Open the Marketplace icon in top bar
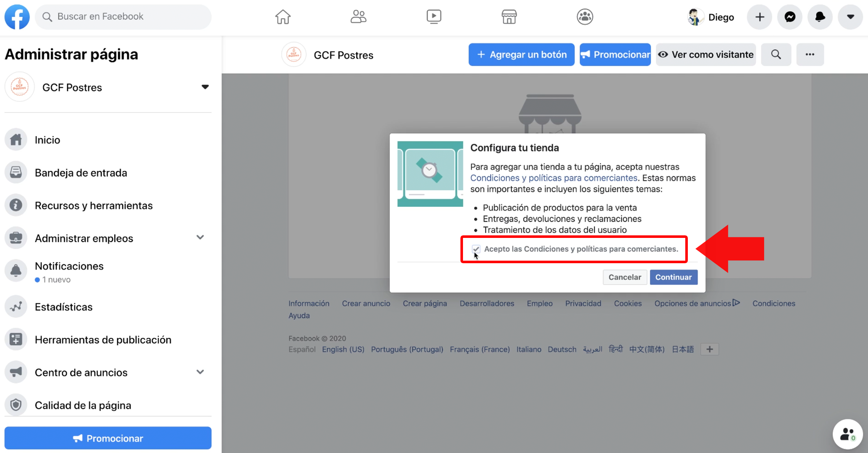 point(509,17)
